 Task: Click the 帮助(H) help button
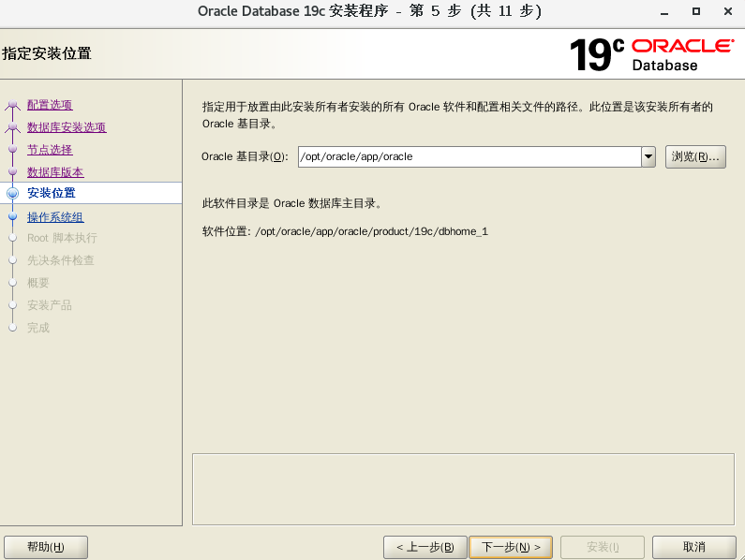[x=46, y=547]
